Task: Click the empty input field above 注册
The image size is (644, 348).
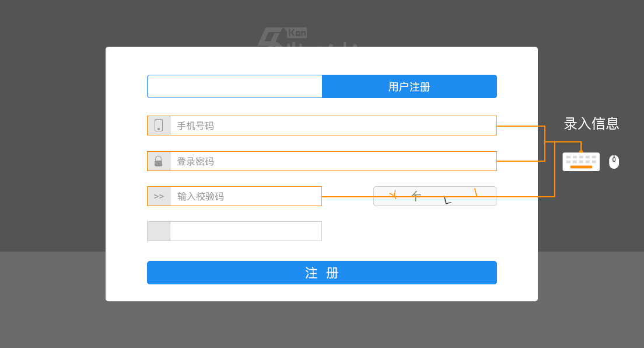Action: (x=245, y=231)
